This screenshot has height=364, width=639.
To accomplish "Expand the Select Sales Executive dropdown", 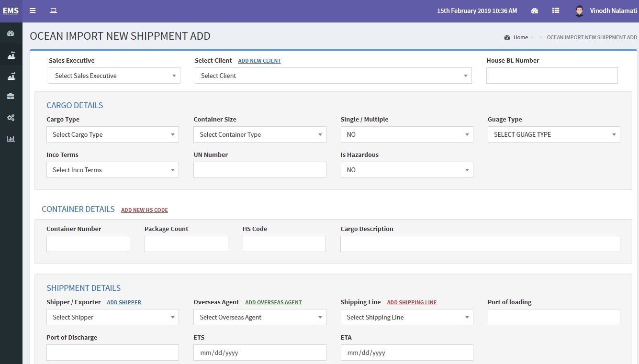I will (x=114, y=76).
